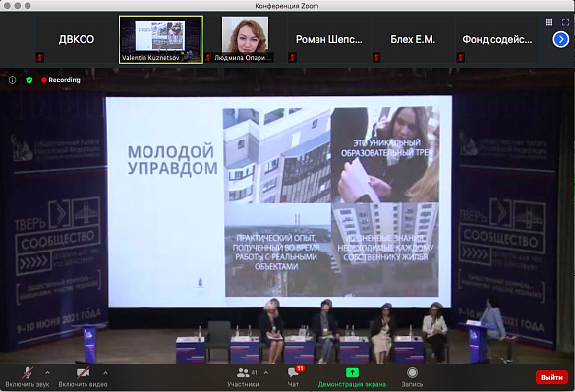The width and height of the screenshot is (575, 392).
Task: Click the shared stage video area
Action: 287,215
